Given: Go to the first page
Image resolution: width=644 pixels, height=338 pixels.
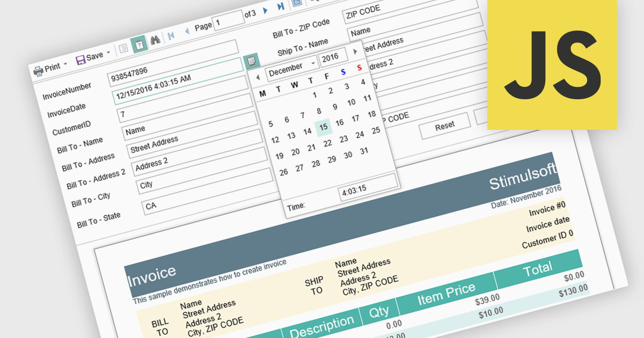Looking at the screenshot, I should [171, 35].
